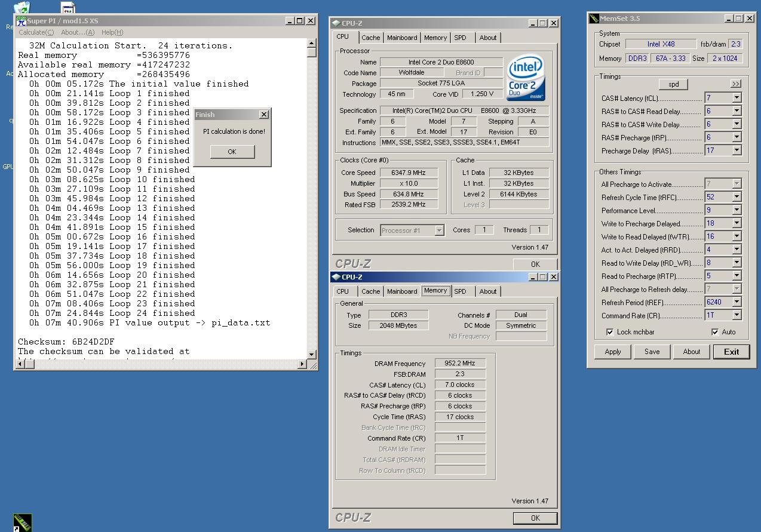Open Refresh Cycle Time (tRFC) dropdown

pos(737,197)
